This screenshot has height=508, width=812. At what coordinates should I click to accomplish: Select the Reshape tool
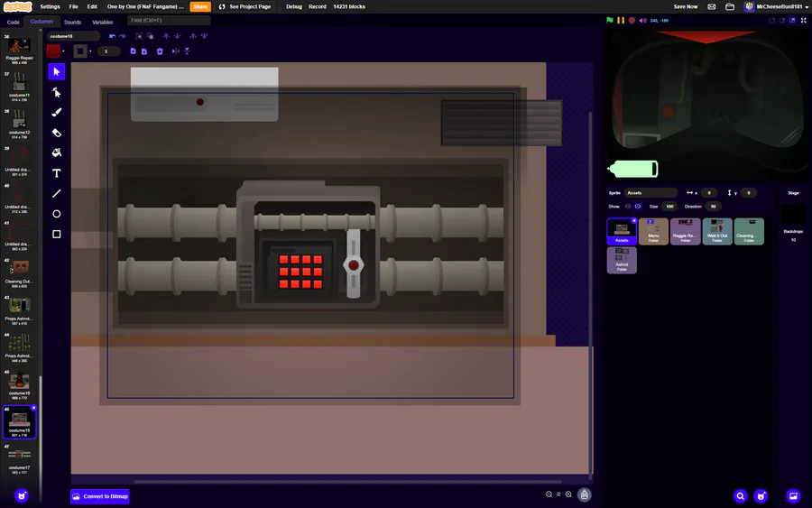57,92
